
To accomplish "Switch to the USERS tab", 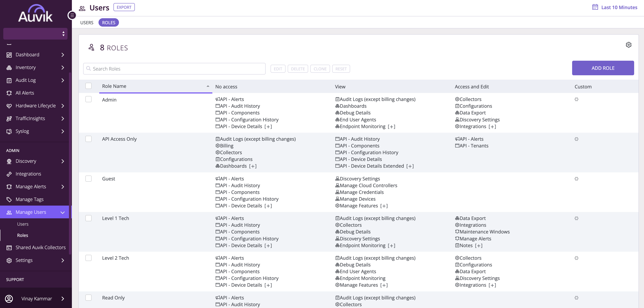I will pyautogui.click(x=87, y=22).
